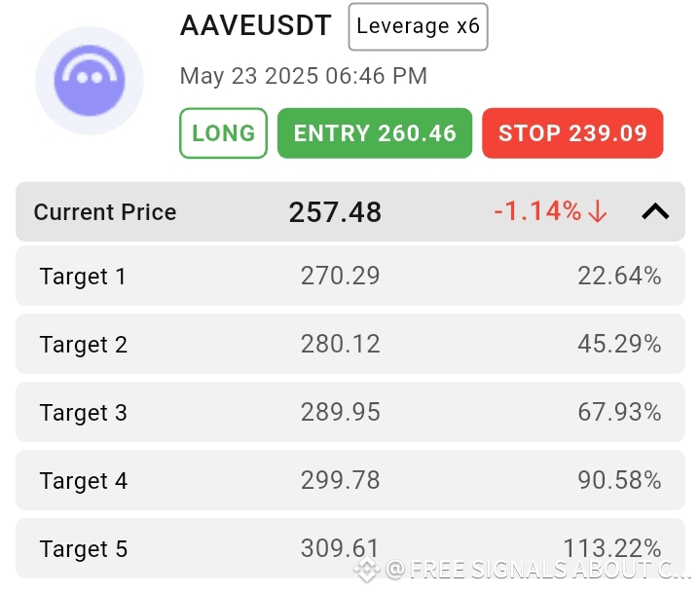The image size is (700, 594).
Task: Click the STOP 239.09 red badge
Action: click(x=572, y=133)
